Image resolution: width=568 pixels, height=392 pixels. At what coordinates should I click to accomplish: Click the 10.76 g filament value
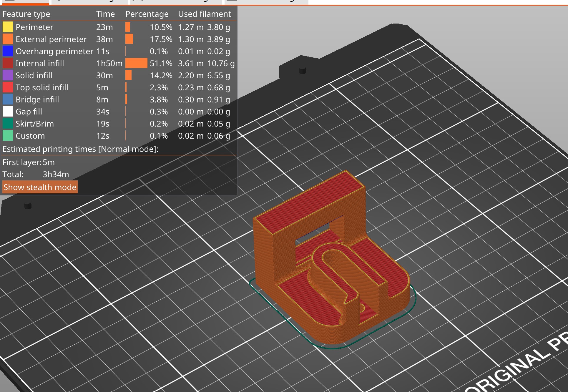point(221,63)
